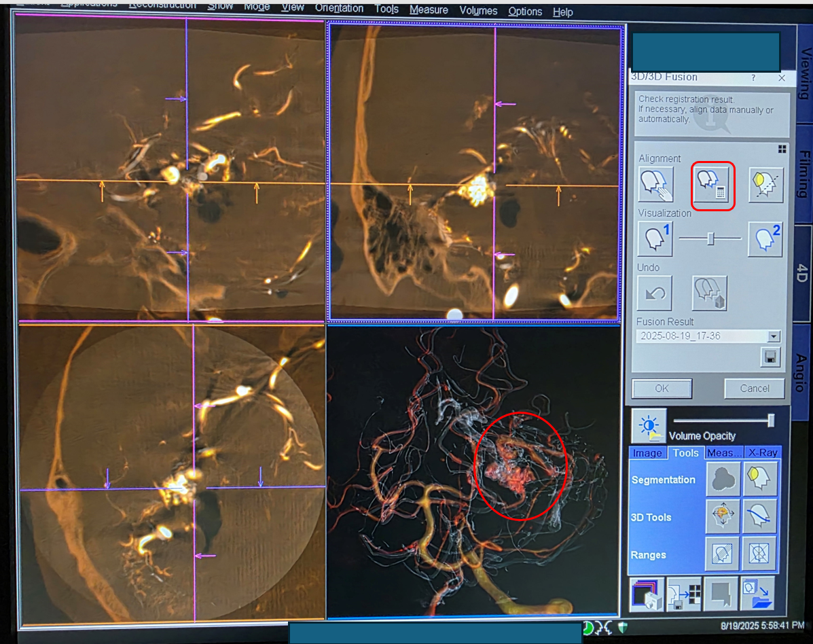Save fusion result with floppy disk icon
The width and height of the screenshot is (813, 644).
click(x=771, y=357)
